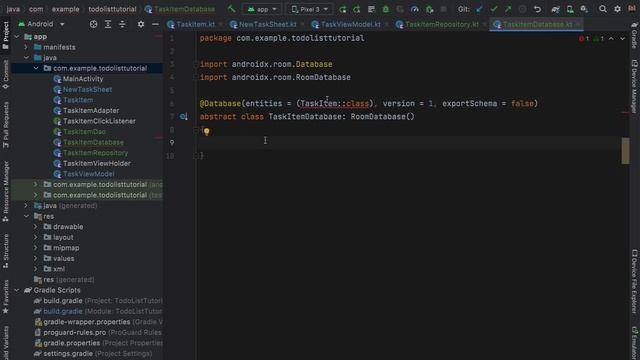
Task: Expand the drawable folder
Action: [x=36, y=227]
